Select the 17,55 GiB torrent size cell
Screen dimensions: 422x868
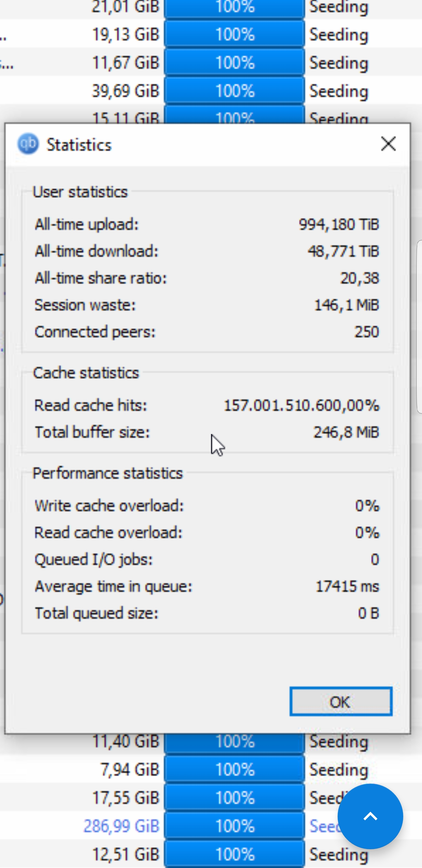(125, 798)
